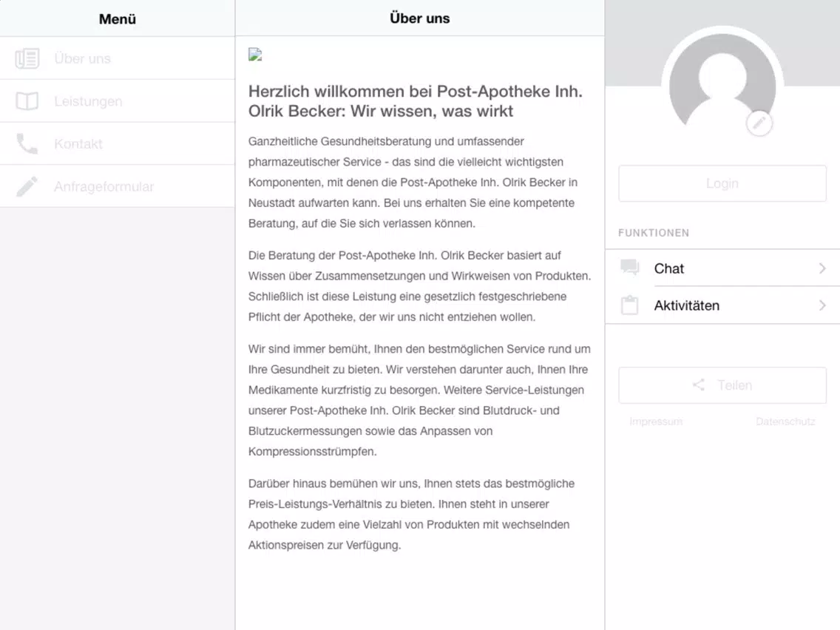Open the Leistungen menu entry
Image resolution: width=840 pixels, height=630 pixels.
(118, 101)
